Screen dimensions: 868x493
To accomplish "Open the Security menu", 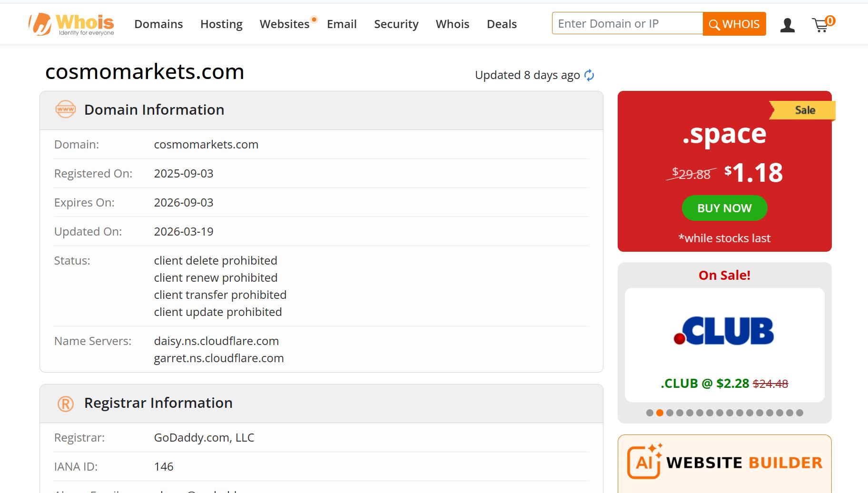I will click(x=396, y=24).
